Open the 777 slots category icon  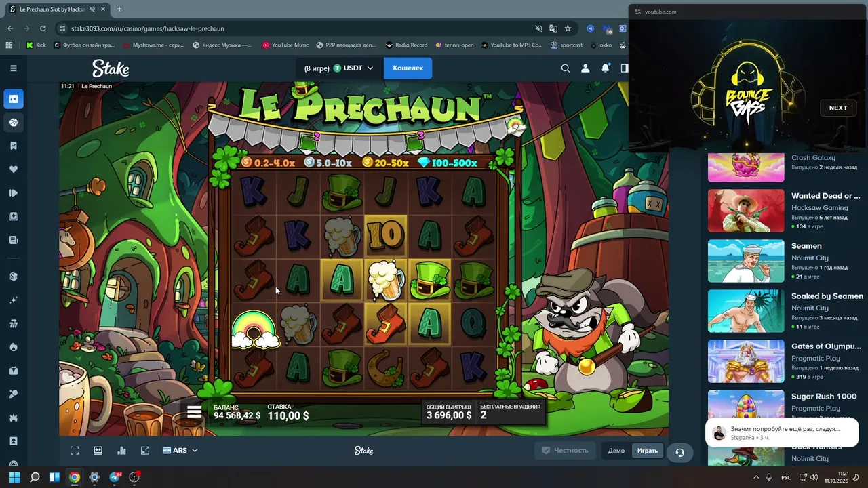pyautogui.click(x=13, y=324)
